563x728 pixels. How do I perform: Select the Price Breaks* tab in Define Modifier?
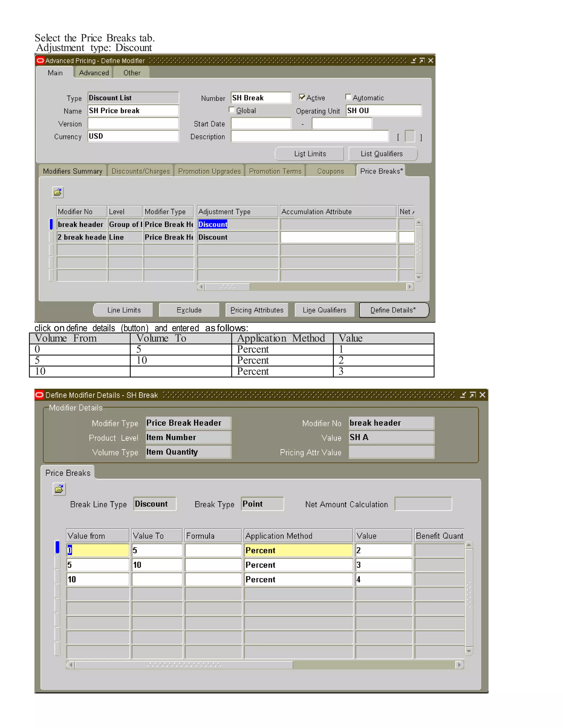coord(381,171)
